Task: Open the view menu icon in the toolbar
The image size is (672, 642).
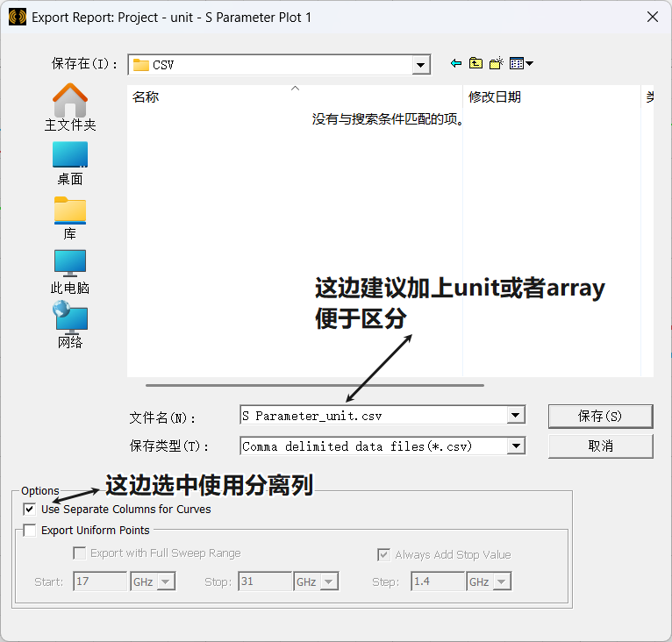Action: 521,63
